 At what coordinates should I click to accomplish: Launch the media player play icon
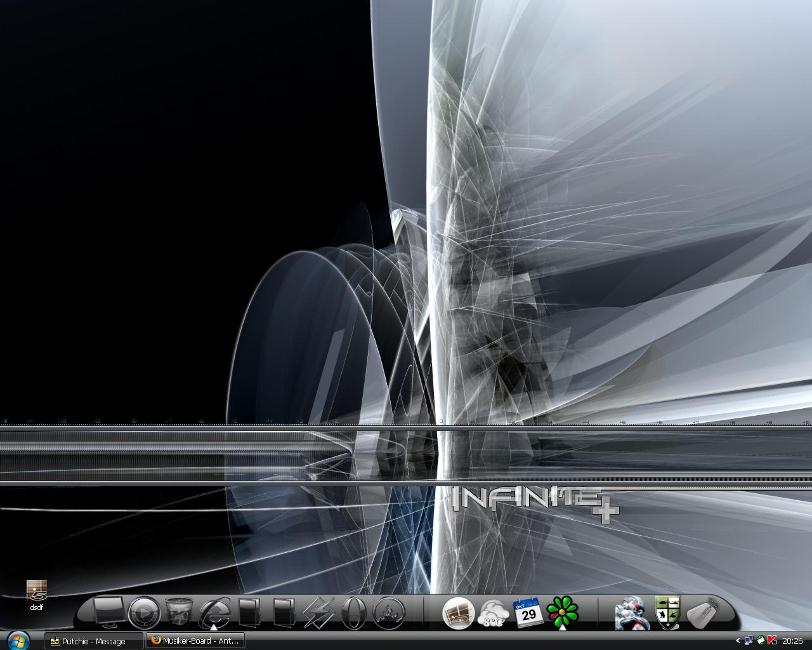tap(144, 613)
